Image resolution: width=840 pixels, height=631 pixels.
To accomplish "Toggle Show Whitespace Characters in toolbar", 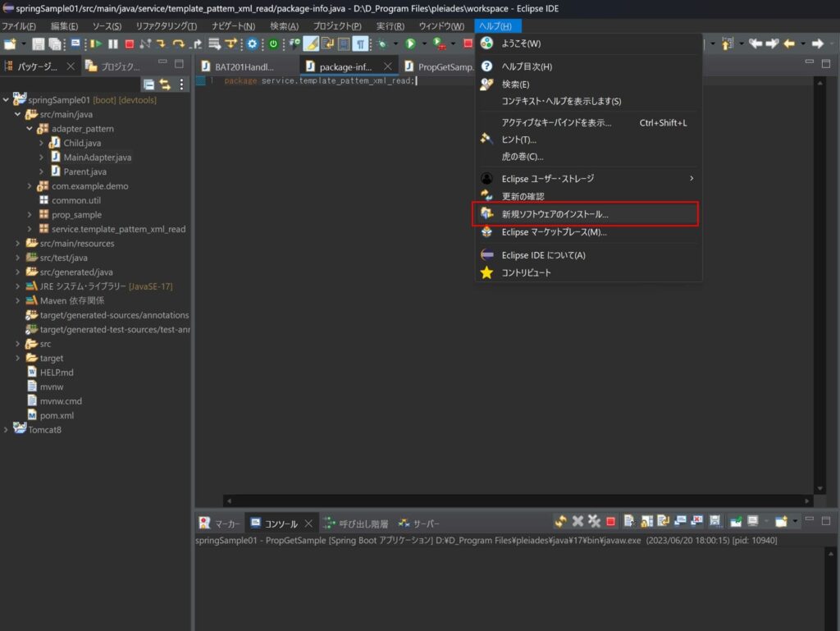I will pos(361,43).
